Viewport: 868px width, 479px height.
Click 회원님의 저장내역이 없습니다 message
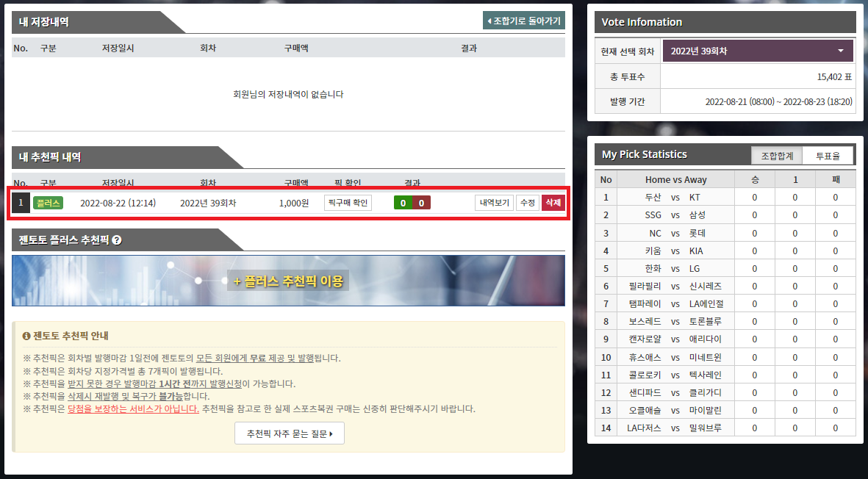click(x=288, y=95)
